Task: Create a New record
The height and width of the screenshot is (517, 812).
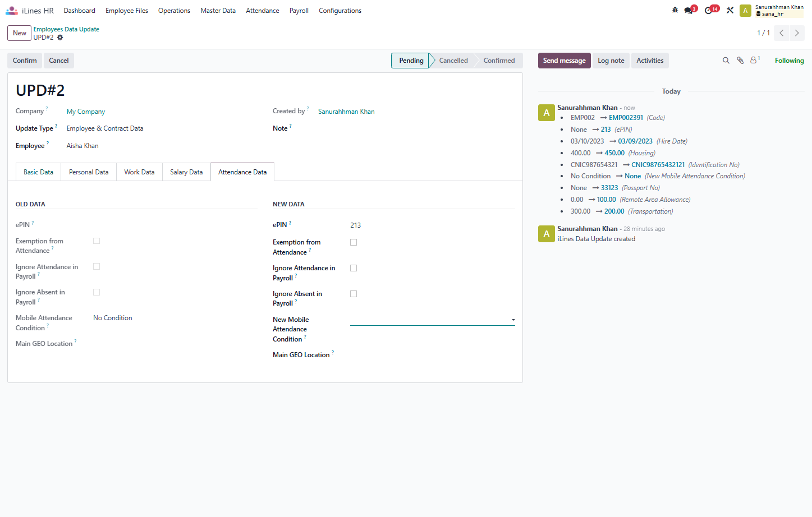Action: tap(20, 33)
